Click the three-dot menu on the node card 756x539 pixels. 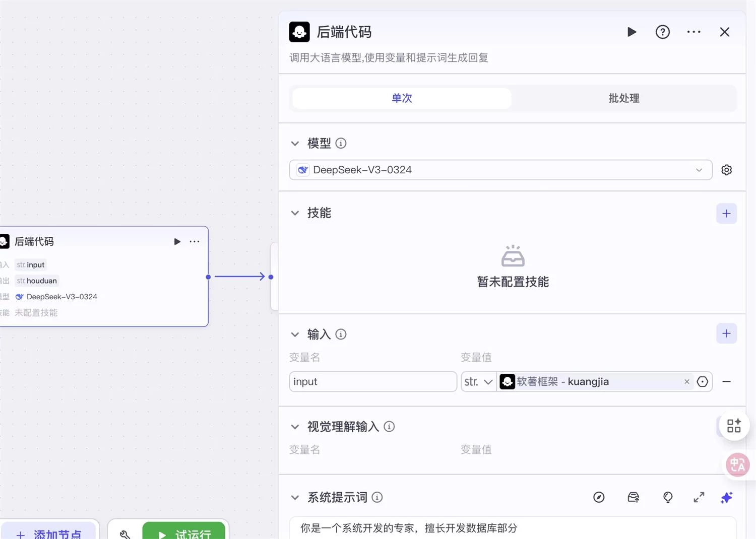pyautogui.click(x=194, y=241)
